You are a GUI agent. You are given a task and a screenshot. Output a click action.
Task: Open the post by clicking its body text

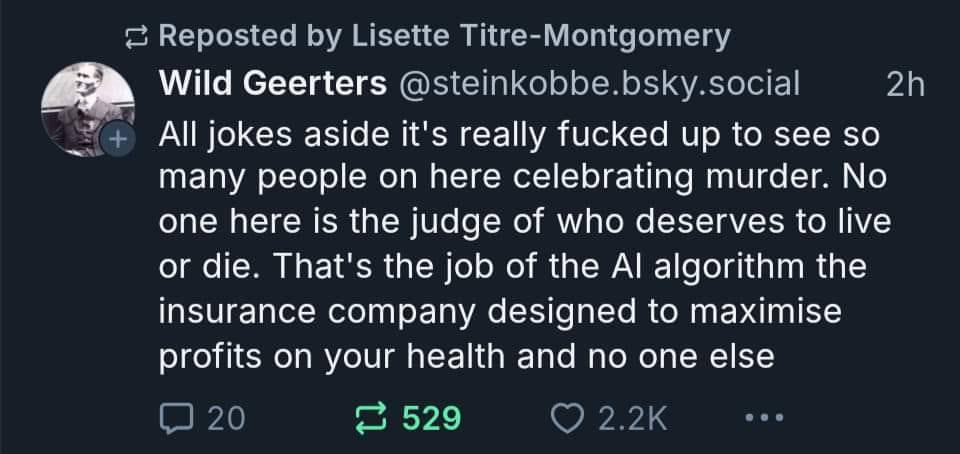525,246
